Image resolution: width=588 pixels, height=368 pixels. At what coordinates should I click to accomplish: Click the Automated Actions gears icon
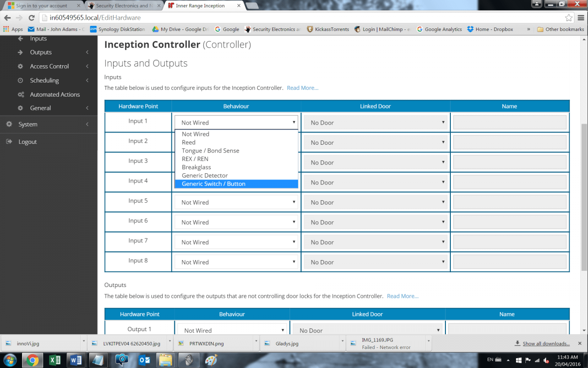coord(21,95)
